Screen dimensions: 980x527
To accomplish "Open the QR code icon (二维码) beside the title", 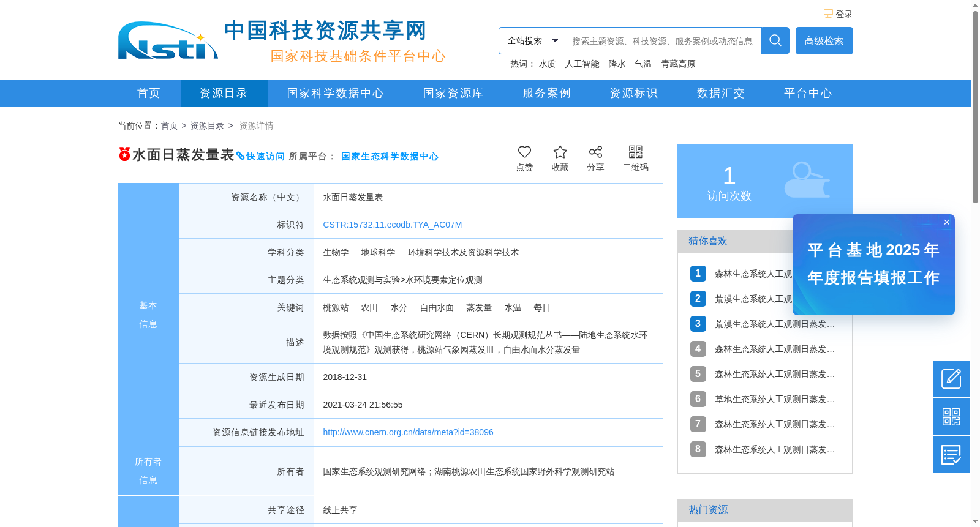I will [x=636, y=152].
